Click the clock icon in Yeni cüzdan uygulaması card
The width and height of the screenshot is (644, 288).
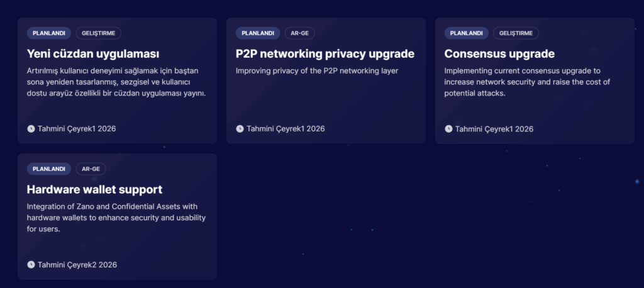point(31,129)
